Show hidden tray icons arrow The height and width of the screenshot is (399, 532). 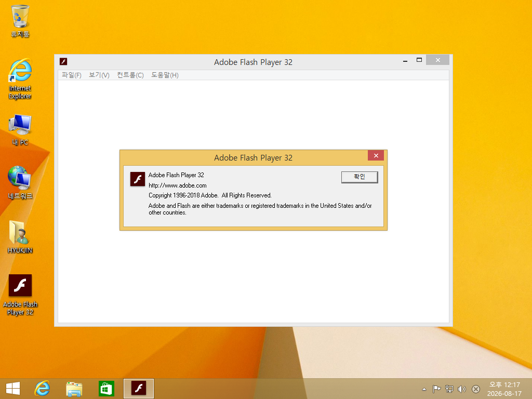point(424,389)
